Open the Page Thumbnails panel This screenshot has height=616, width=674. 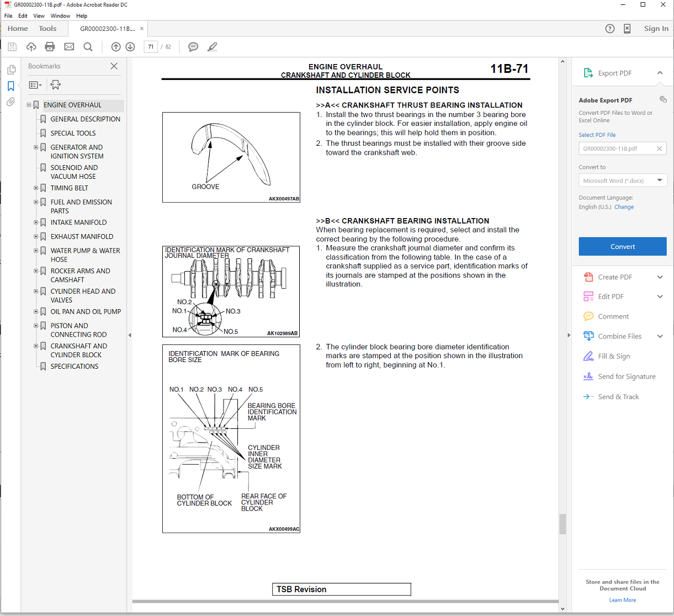[x=10, y=70]
